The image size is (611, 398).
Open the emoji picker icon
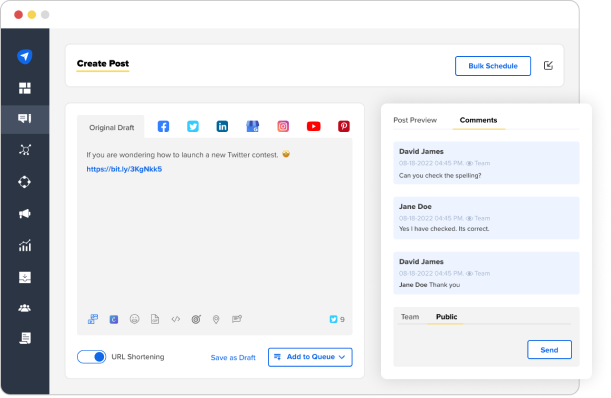134,319
